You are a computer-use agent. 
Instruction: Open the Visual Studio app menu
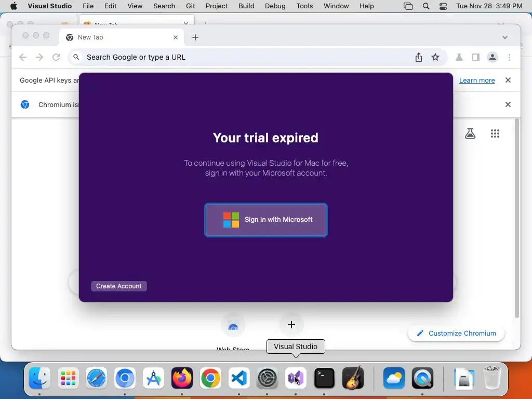[x=50, y=6]
